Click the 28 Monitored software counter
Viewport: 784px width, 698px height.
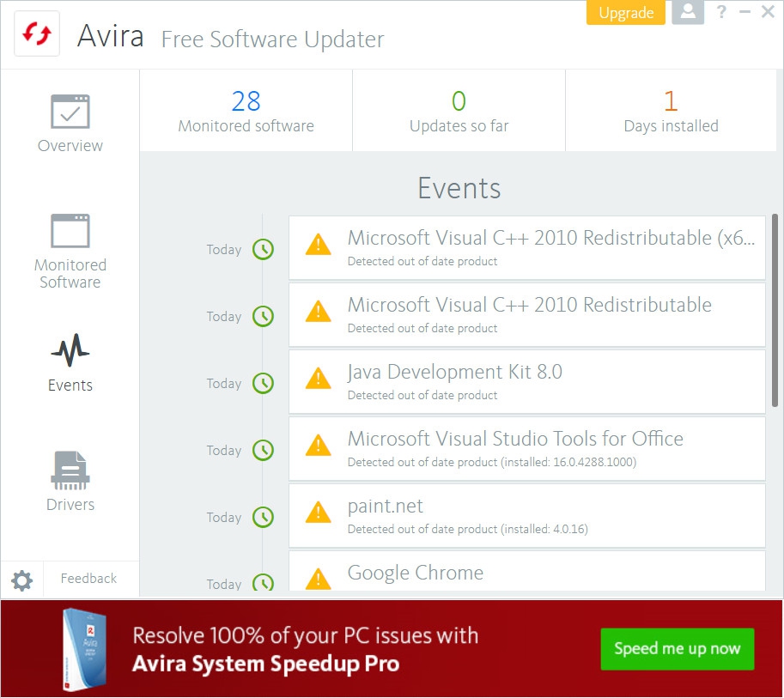tap(246, 111)
